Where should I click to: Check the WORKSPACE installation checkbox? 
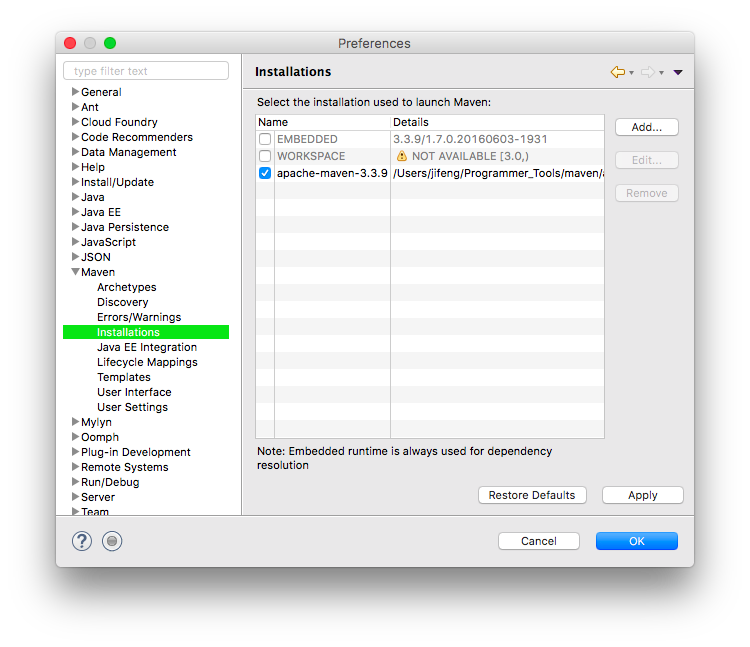click(x=265, y=156)
